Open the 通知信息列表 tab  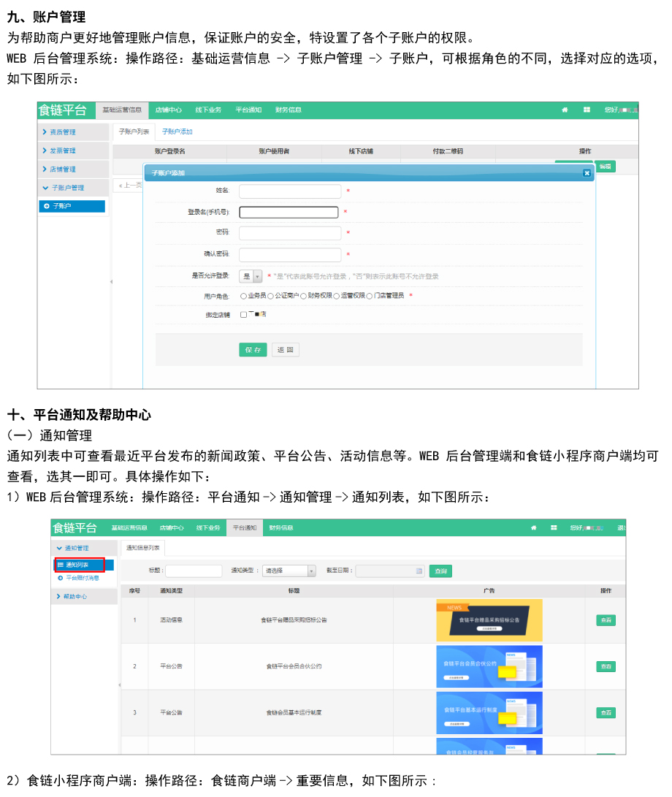[x=142, y=547]
